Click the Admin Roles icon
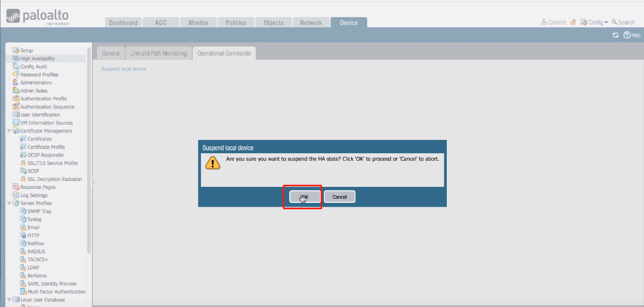The image size is (644, 307). tap(16, 90)
